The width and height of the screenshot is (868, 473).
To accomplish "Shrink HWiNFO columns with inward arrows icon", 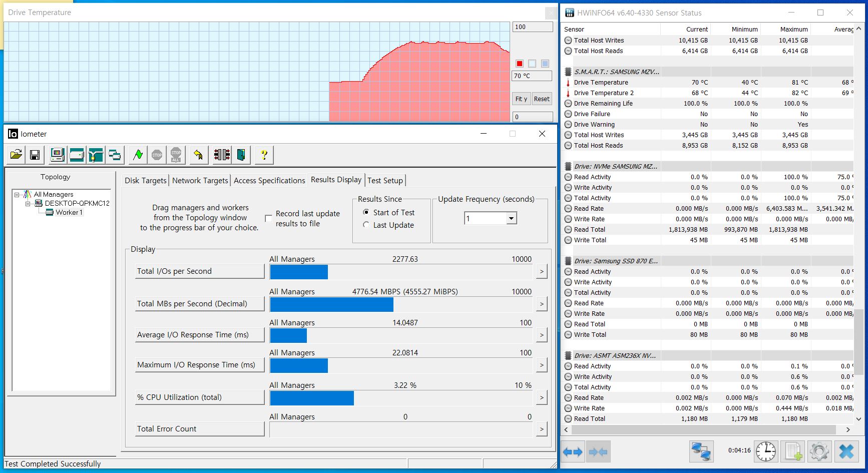I will (x=598, y=452).
